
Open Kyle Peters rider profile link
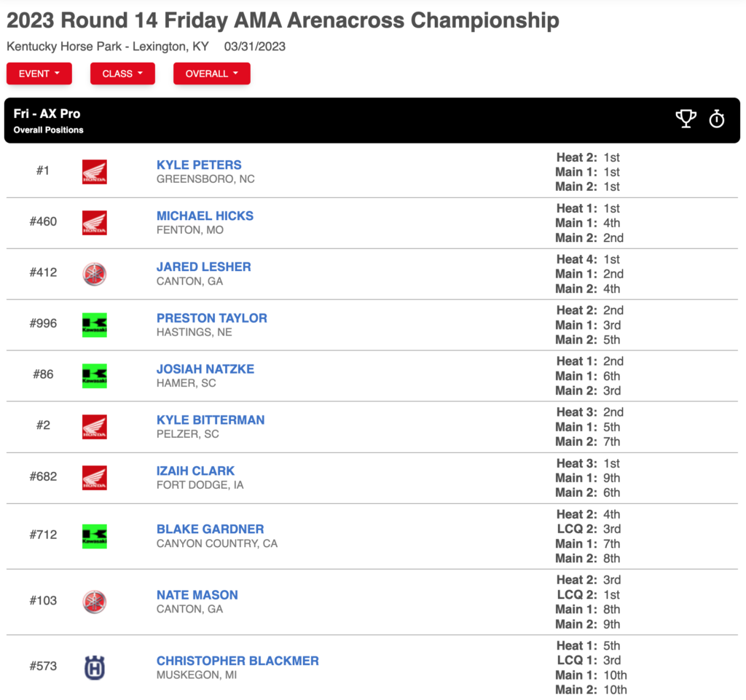[x=199, y=165]
